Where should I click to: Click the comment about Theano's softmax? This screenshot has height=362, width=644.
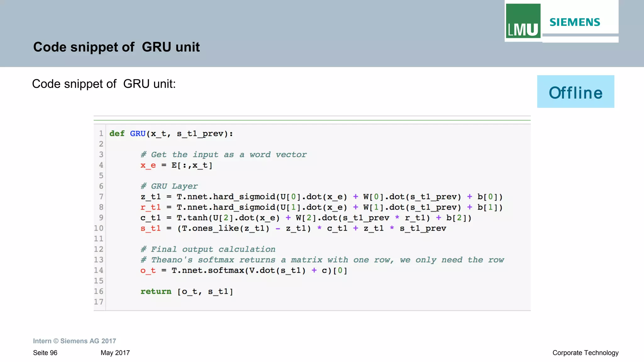[322, 260]
